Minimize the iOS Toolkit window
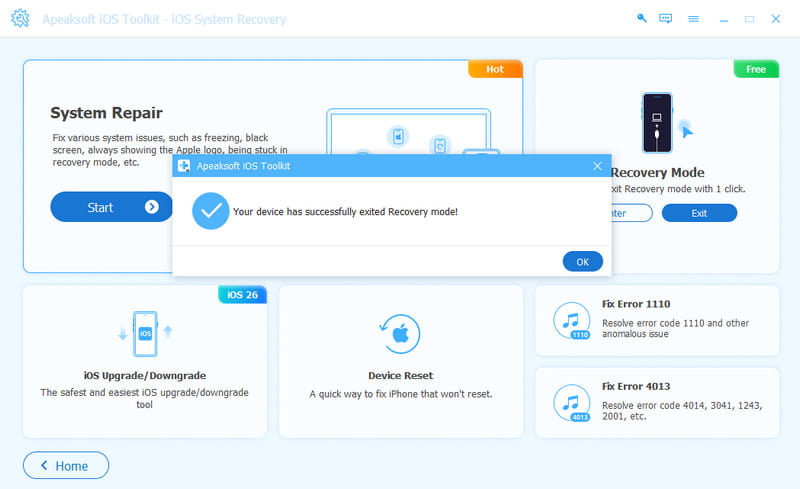 point(723,19)
